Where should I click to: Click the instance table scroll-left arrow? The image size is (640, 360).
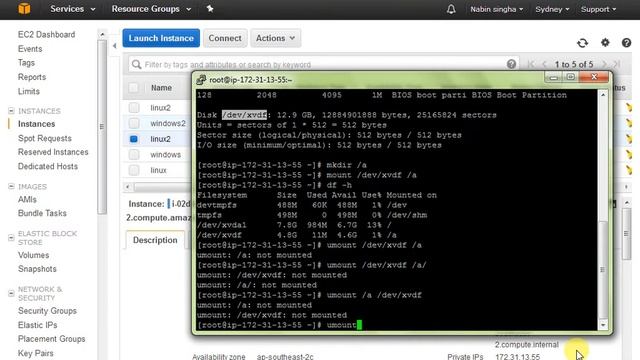click(128, 187)
